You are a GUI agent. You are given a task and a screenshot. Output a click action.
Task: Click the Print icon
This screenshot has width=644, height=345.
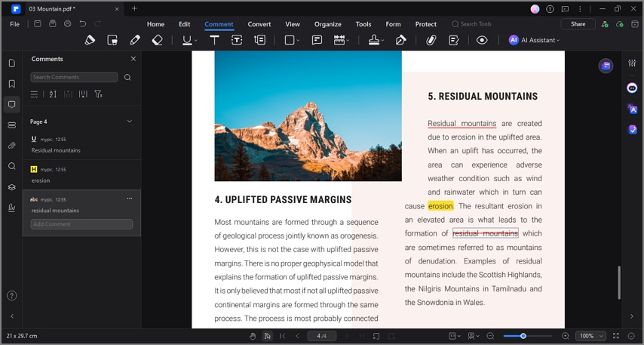(68, 24)
